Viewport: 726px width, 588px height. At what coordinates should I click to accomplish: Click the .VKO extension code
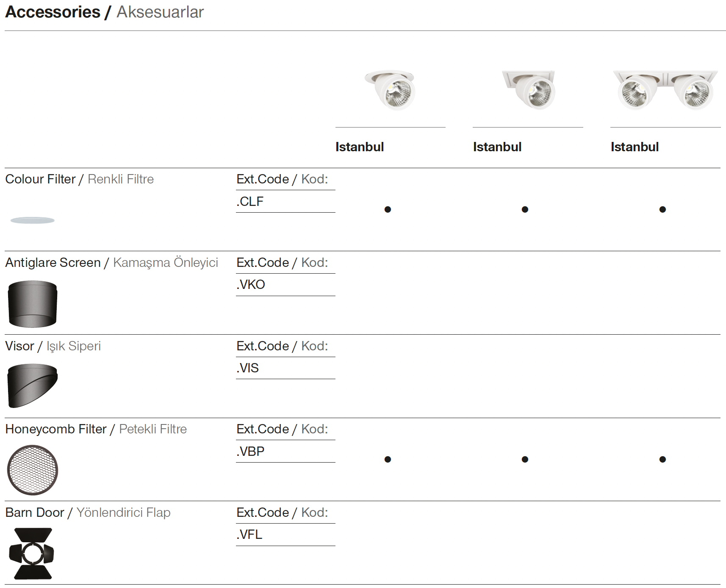click(251, 284)
